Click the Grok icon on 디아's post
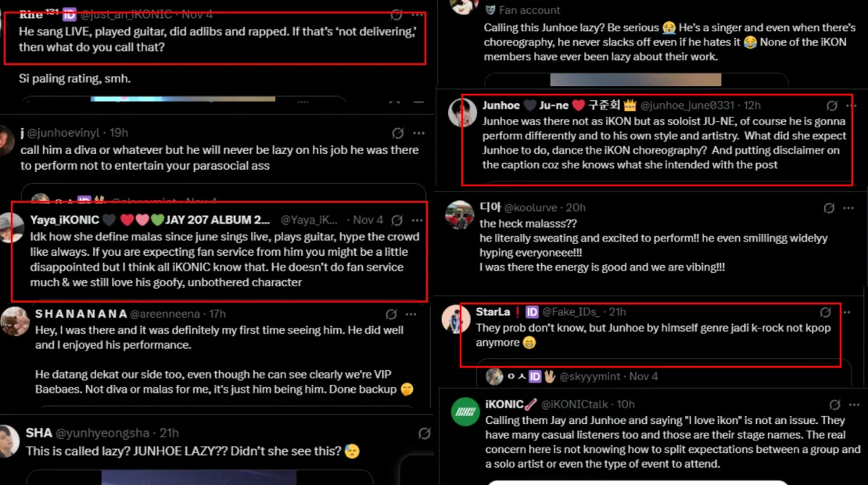Screen dimensions: 868x485 coord(829,207)
